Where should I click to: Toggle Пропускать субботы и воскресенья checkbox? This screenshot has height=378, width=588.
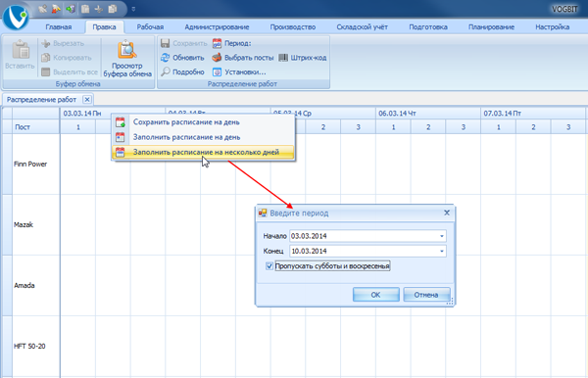coord(269,266)
